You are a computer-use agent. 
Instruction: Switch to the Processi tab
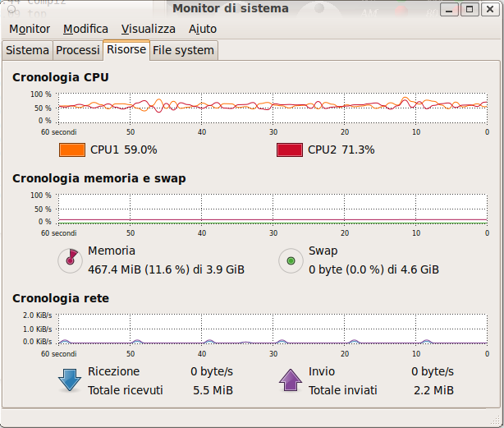click(78, 50)
